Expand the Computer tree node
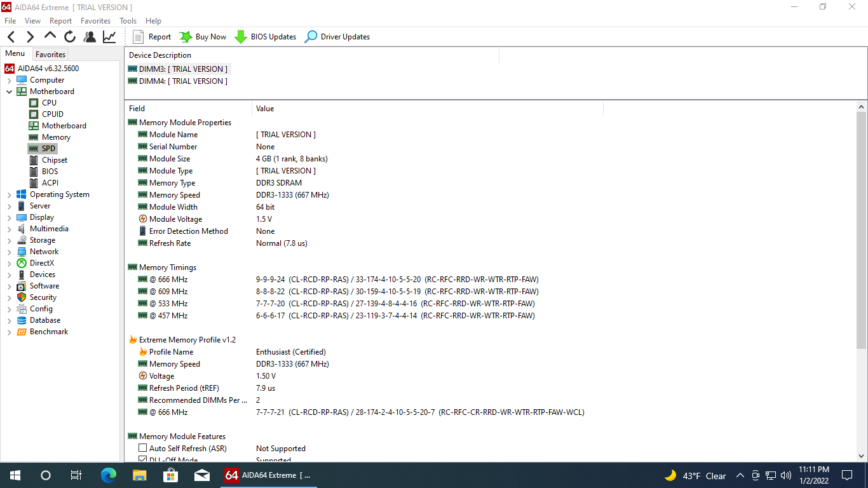 tap(10, 80)
